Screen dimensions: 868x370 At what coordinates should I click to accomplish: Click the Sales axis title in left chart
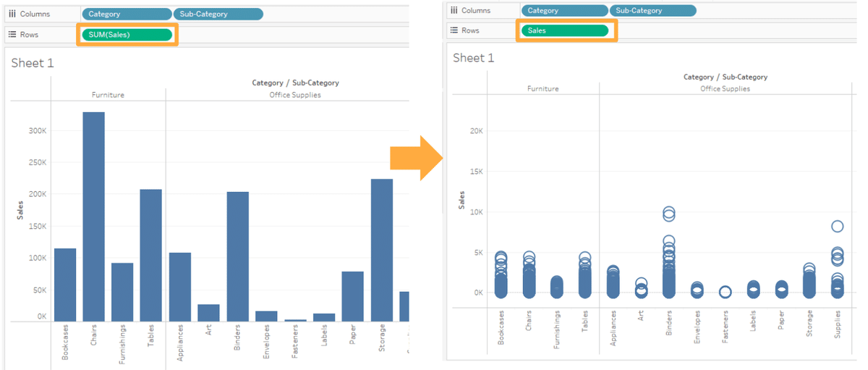pos(21,210)
